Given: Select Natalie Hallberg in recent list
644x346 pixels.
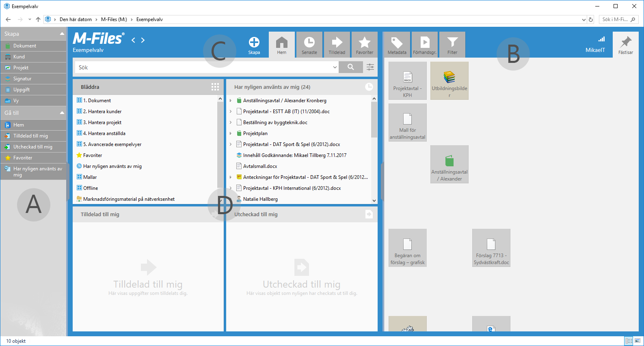Looking at the screenshot, I should coord(260,199).
